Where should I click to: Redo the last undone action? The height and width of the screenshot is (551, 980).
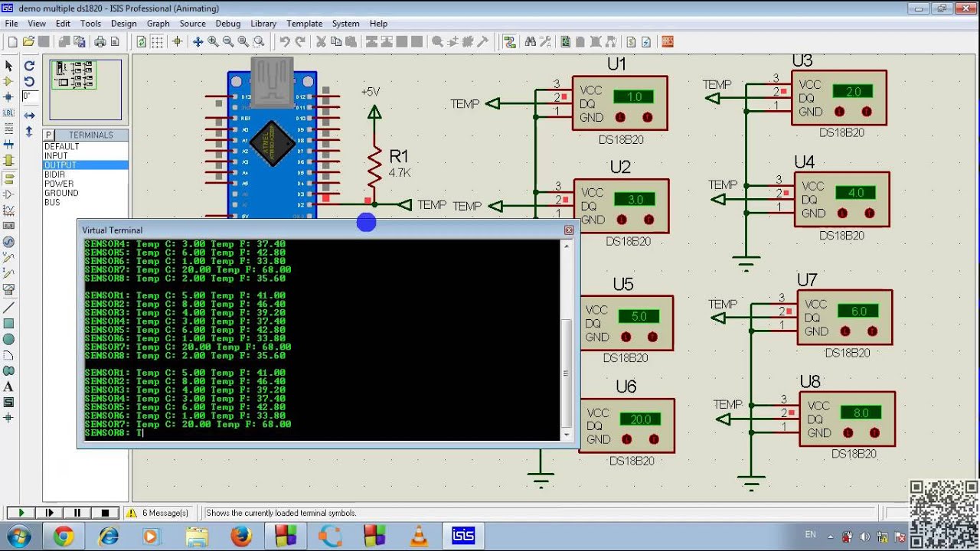(x=300, y=42)
